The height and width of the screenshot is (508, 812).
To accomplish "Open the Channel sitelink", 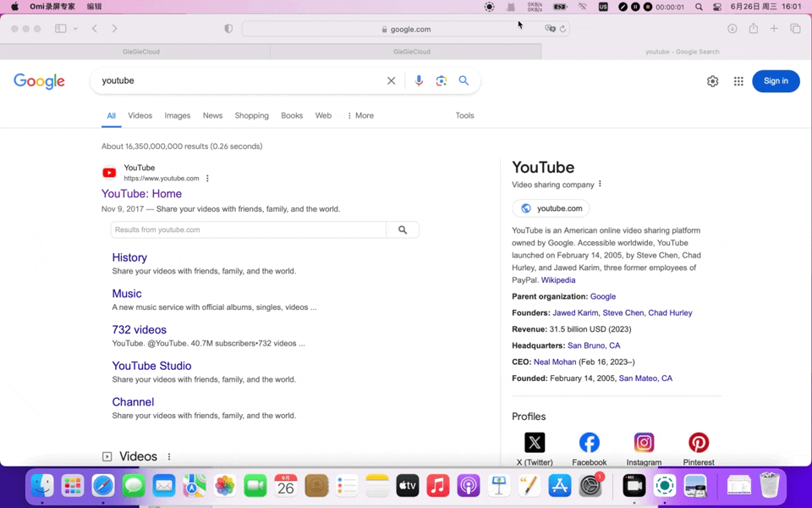I will click(133, 402).
